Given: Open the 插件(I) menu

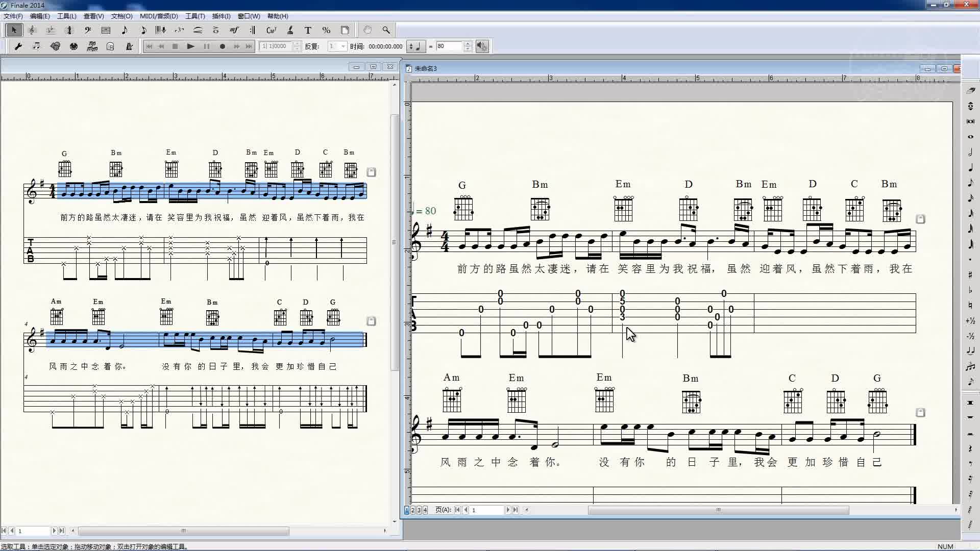Looking at the screenshot, I should tap(221, 16).
